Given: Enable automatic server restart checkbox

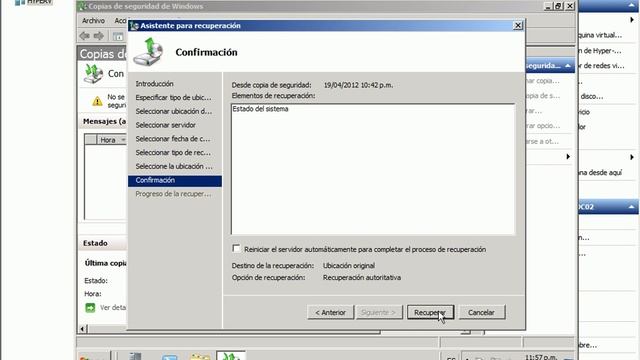Looking at the screenshot, I should coord(236,248).
